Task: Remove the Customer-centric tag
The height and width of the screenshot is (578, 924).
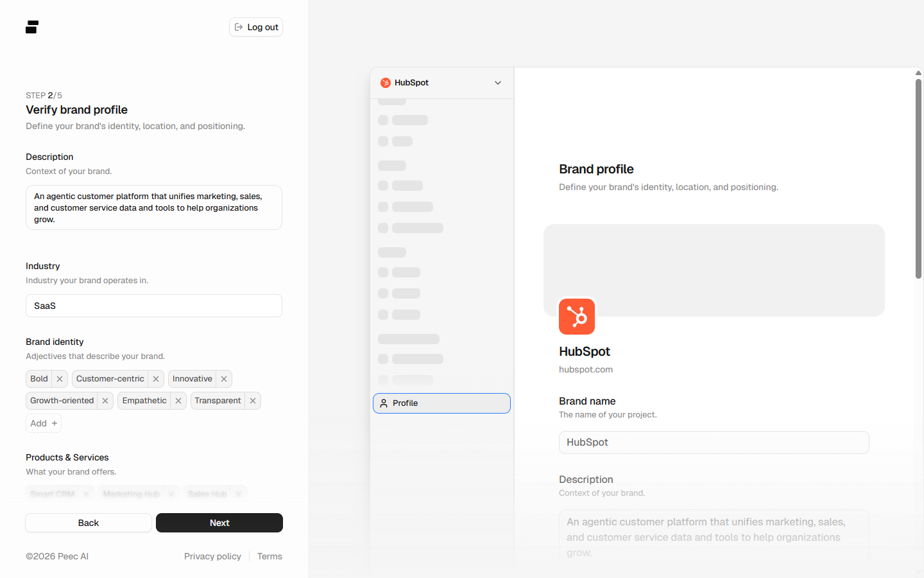Action: tap(156, 379)
